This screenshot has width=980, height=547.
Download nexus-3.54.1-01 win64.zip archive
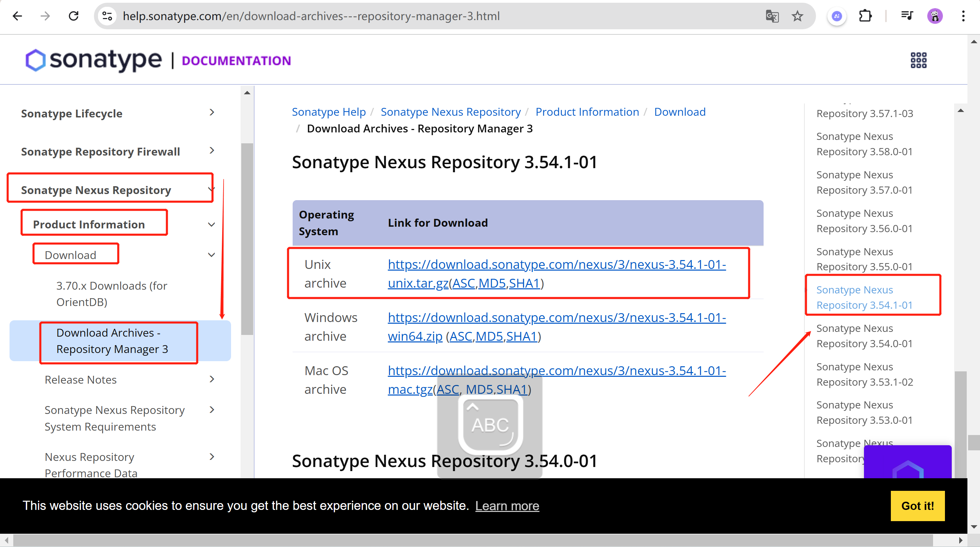(x=557, y=318)
